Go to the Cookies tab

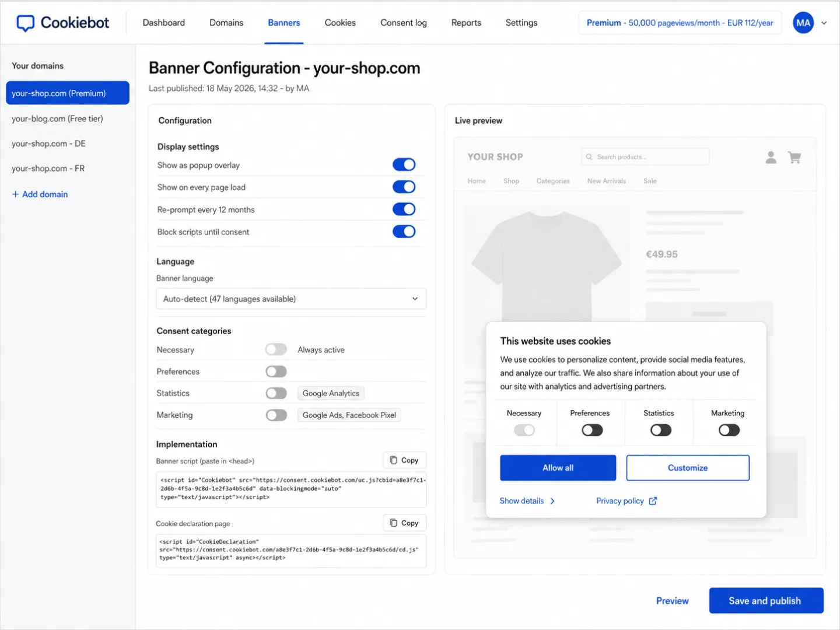340,23
